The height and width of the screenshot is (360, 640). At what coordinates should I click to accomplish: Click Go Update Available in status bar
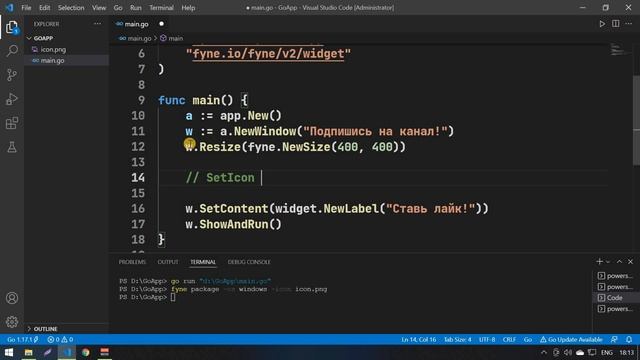coord(571,340)
